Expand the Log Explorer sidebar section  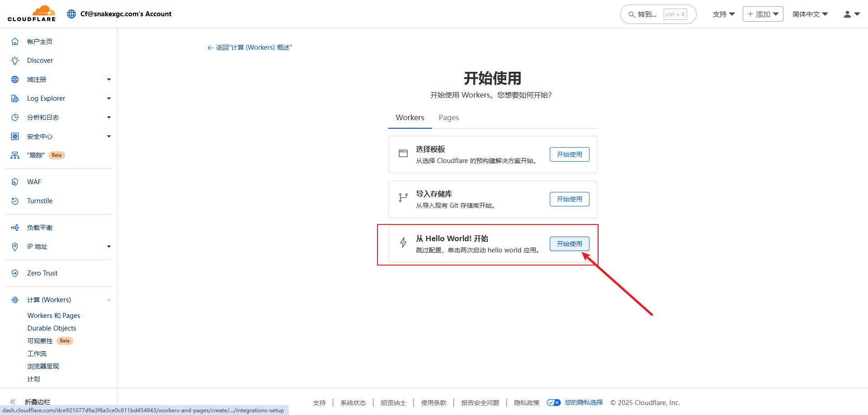(x=109, y=98)
